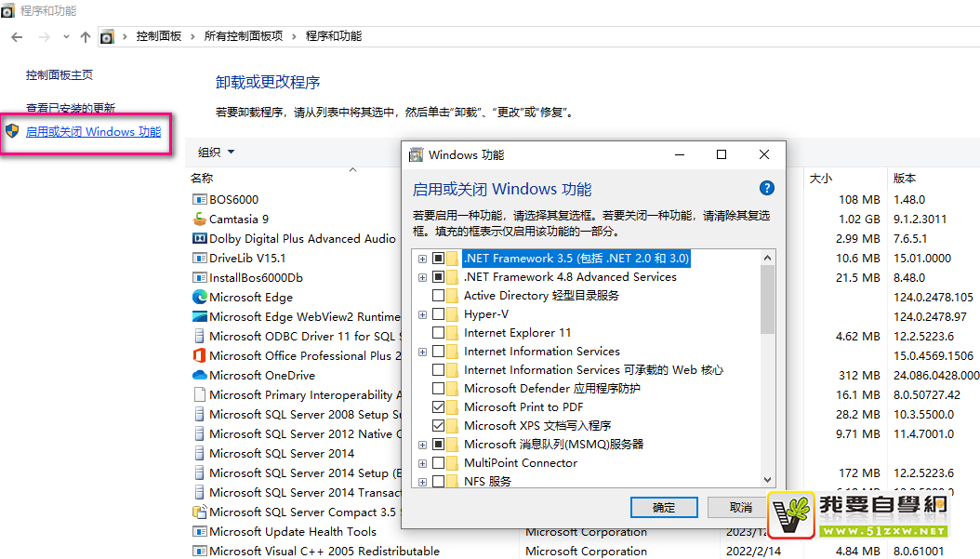Click the Control Panel icon in address bar
The height and width of the screenshot is (559, 980).
(108, 37)
